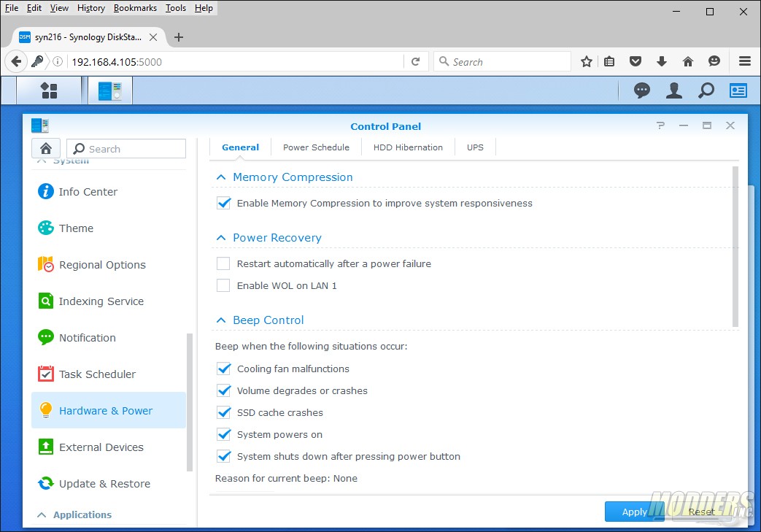Click the Pocket icon in browser toolbar
The image size is (761, 532).
(x=636, y=61)
